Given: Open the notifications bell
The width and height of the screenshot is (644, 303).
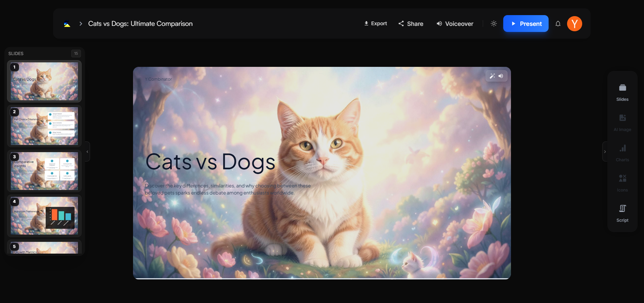Looking at the screenshot, I should (558, 24).
